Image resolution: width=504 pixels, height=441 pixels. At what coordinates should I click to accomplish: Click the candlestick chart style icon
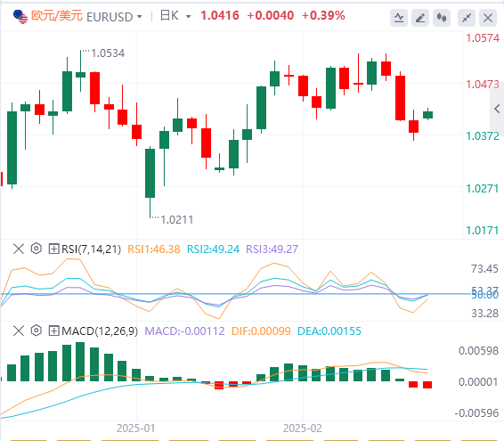(442, 18)
